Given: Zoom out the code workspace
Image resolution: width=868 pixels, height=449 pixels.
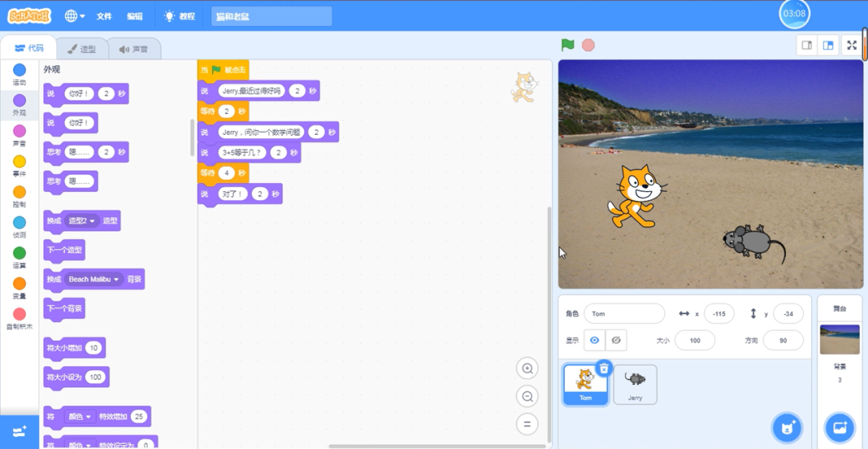Looking at the screenshot, I should (527, 396).
